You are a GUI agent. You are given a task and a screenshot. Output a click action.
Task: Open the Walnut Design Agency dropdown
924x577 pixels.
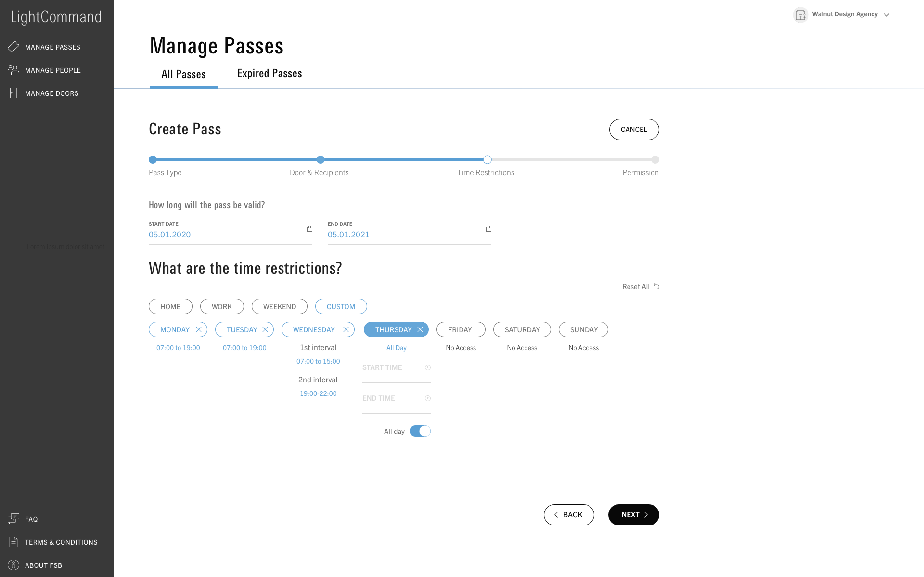click(887, 14)
